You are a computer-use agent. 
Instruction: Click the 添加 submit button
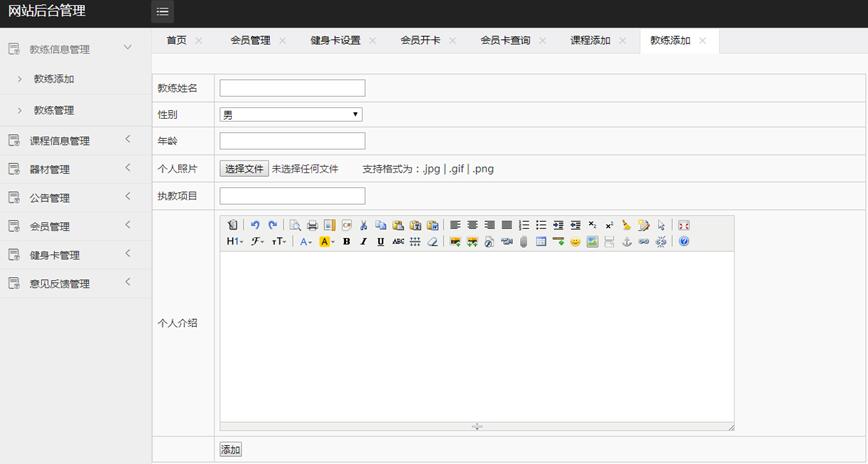(x=231, y=450)
